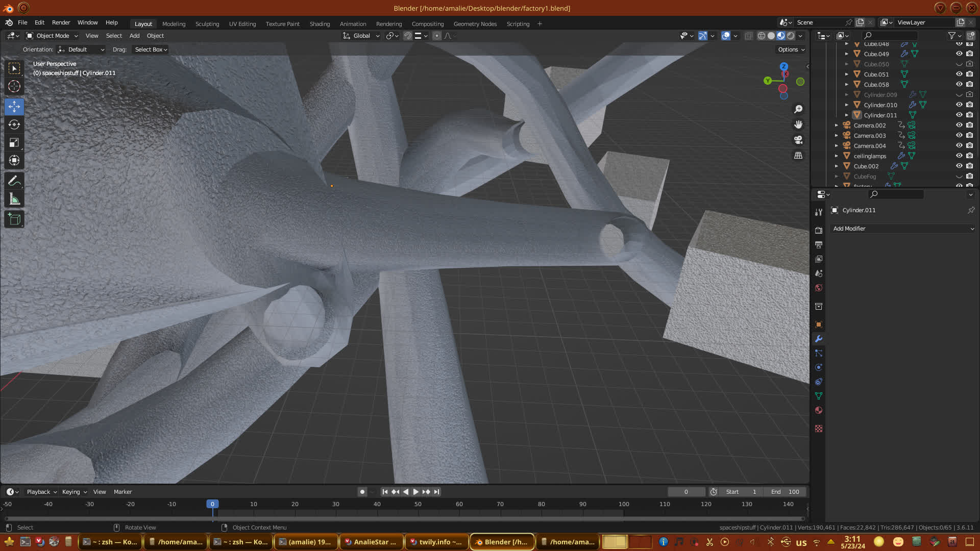Select the Measure tool
Screen dimensions: 980x551
tap(14, 199)
